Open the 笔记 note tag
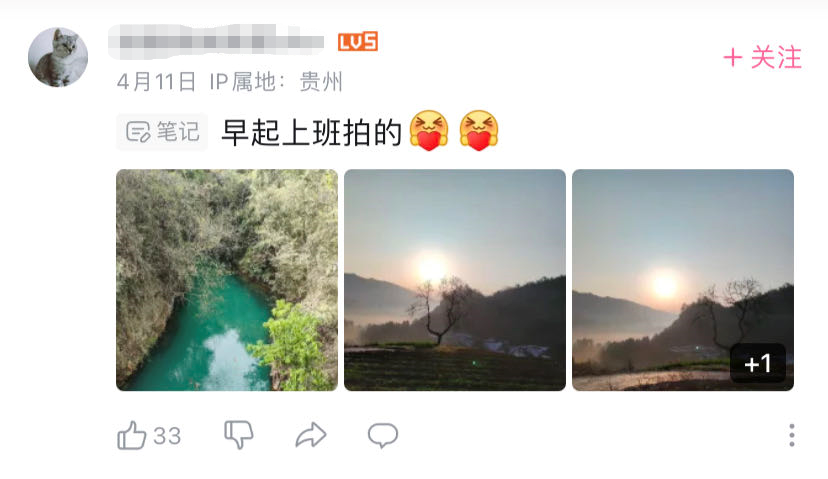Screen dimensions: 828x479 (162, 132)
